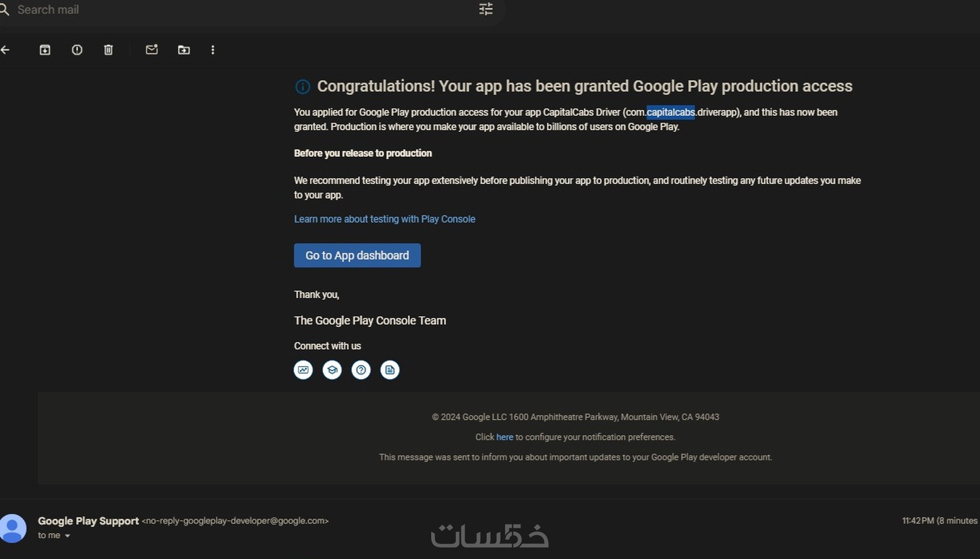Archive this email
The height and width of the screenshot is (559, 980).
45,50
